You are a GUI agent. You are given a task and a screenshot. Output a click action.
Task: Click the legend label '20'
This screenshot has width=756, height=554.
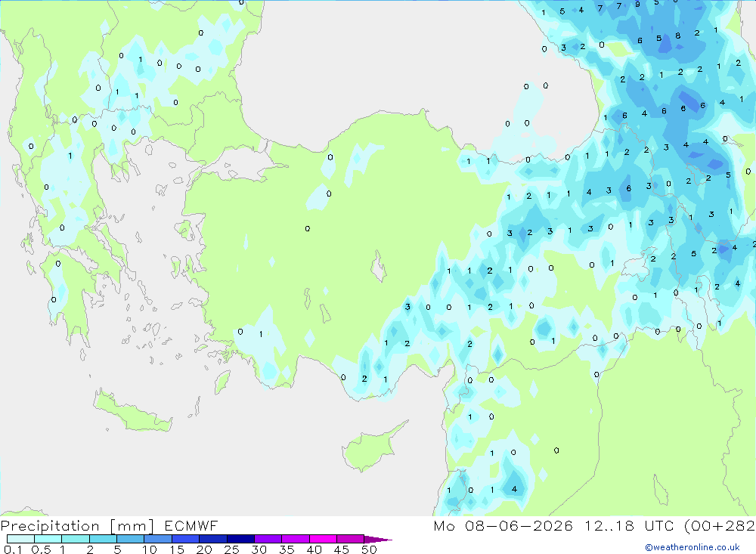tap(204, 549)
